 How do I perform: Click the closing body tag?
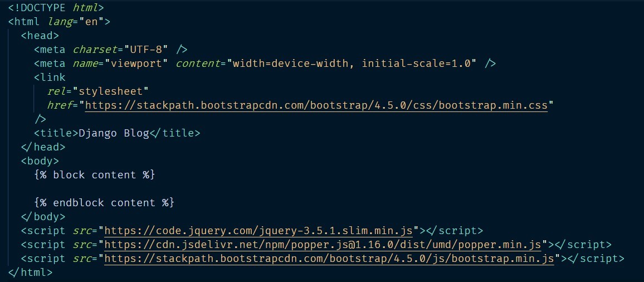point(43,217)
